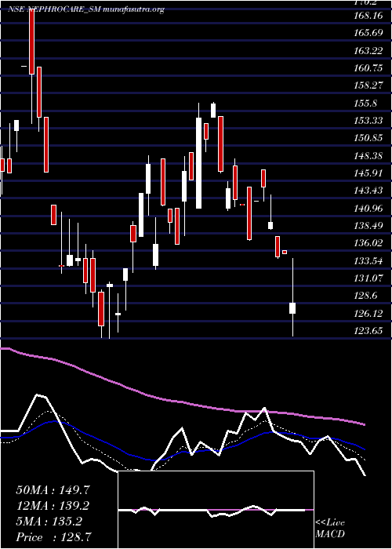Click the 148.38 price label
The image size is (392, 549).
click(x=368, y=155)
